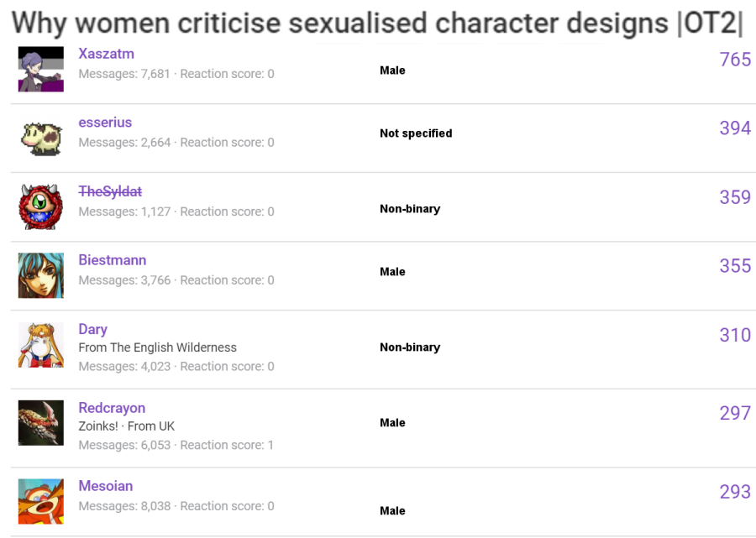Viewport: 756px width, 538px height.
Task: Open esserius's cow avatar
Action: (x=41, y=138)
